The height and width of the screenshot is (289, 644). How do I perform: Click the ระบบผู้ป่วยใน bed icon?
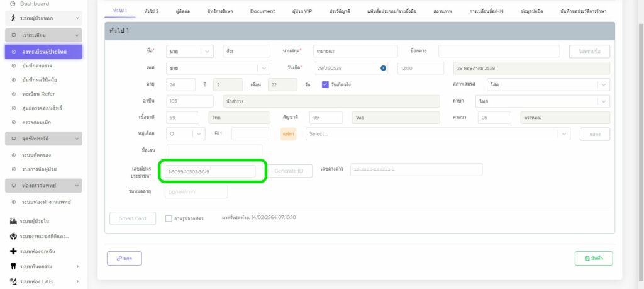13,221
